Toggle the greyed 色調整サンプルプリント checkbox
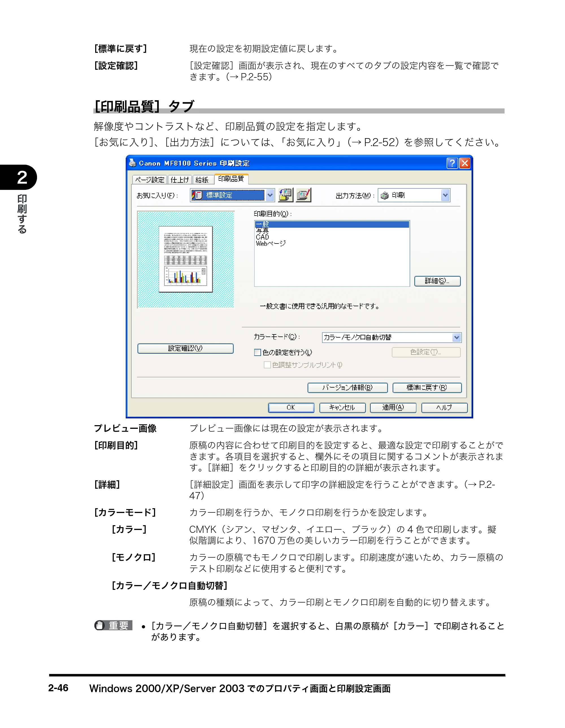Viewport: 565px width, 728px height. [x=267, y=365]
